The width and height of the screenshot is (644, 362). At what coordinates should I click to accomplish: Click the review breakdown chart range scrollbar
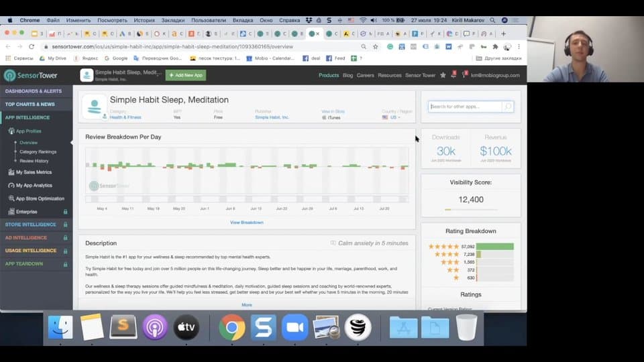(247, 199)
